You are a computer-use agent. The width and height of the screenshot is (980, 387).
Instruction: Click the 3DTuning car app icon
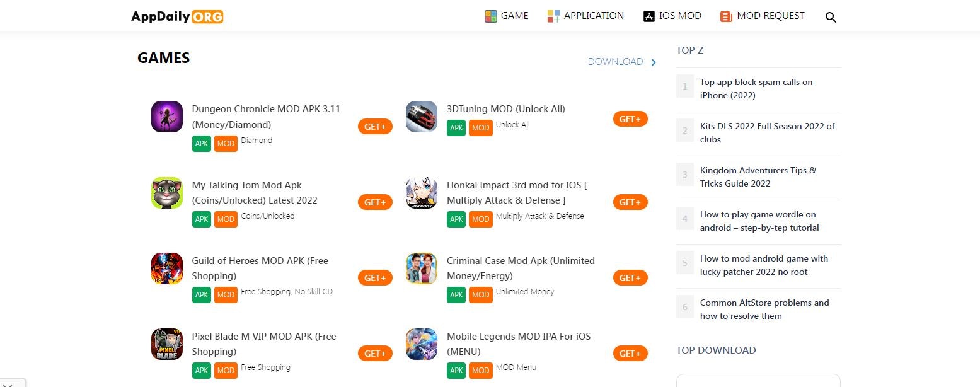(x=422, y=117)
